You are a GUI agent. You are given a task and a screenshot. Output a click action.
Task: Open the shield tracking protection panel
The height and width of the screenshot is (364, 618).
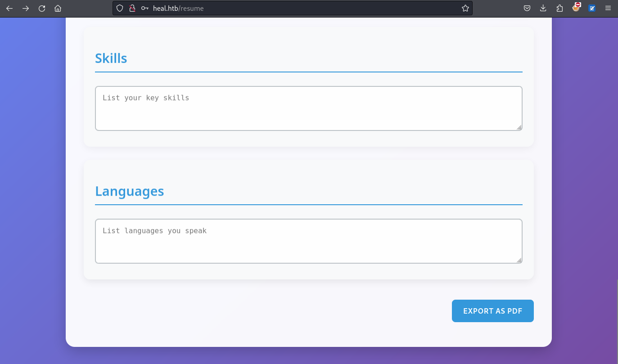point(120,8)
